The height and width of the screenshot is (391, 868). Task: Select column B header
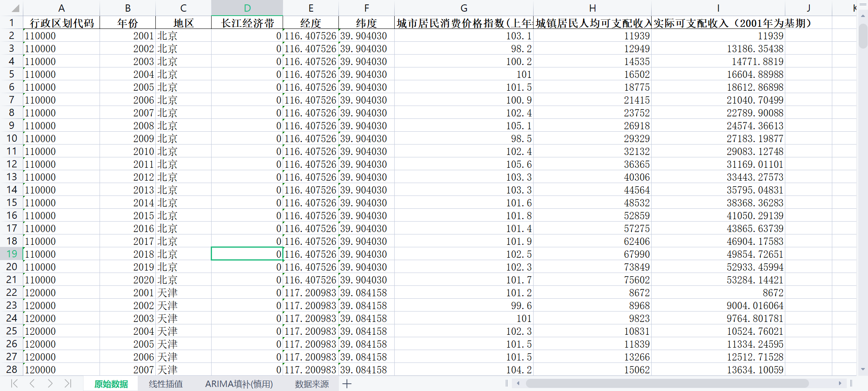(x=128, y=8)
